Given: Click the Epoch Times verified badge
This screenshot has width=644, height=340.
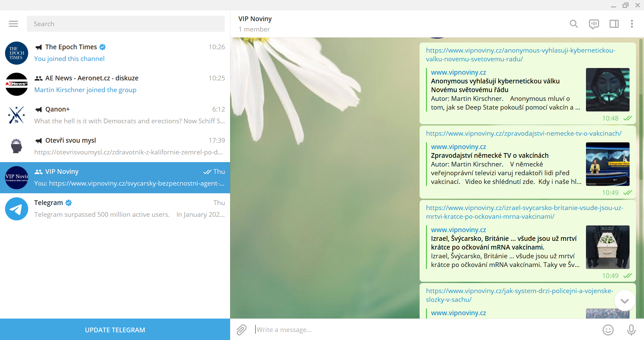Looking at the screenshot, I should 103,47.
